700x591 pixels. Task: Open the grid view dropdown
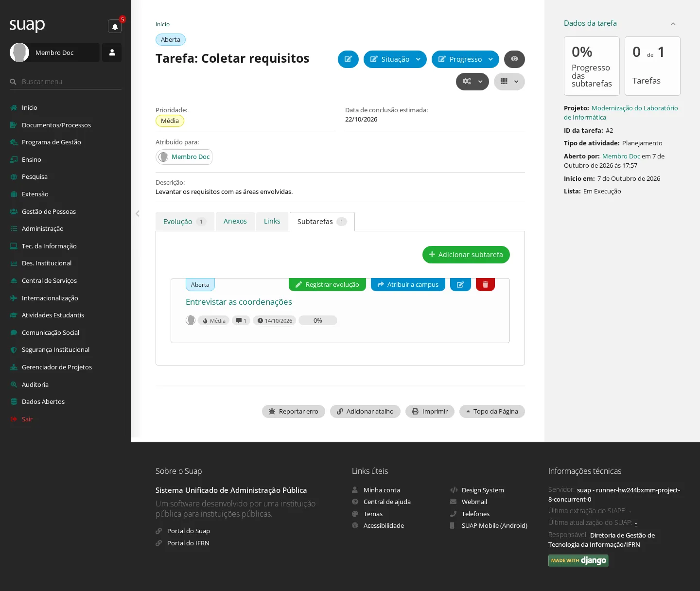click(x=509, y=82)
